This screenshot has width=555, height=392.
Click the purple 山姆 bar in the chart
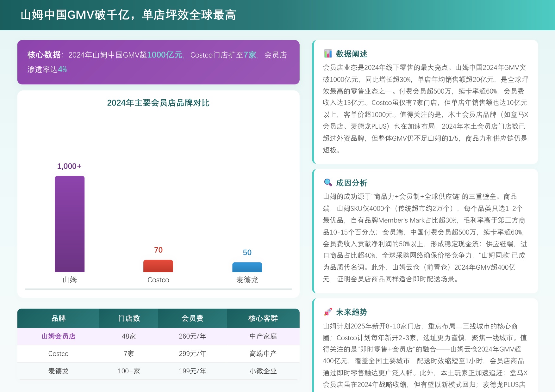pyautogui.click(x=70, y=224)
